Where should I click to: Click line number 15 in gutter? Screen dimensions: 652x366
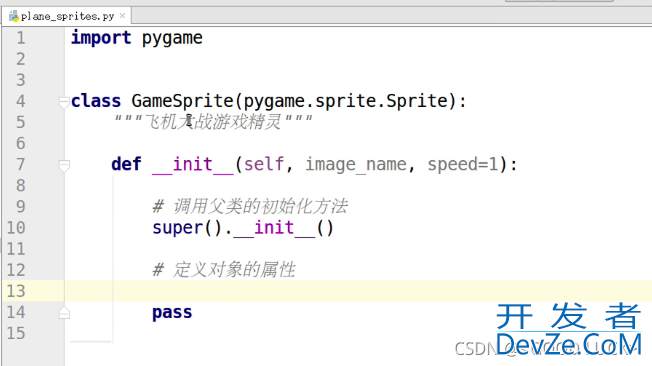tap(16, 334)
